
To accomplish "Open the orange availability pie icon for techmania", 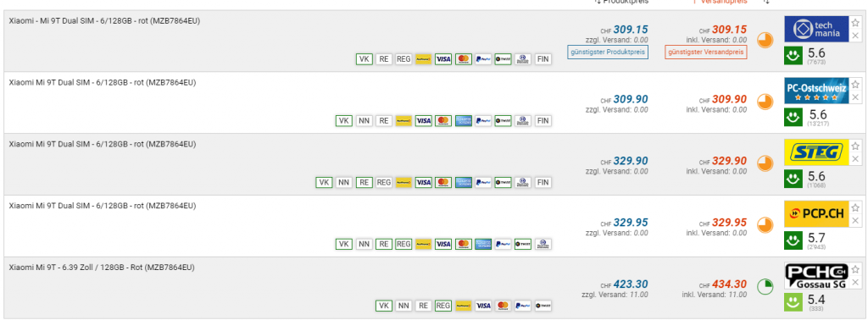I will coord(765,41).
